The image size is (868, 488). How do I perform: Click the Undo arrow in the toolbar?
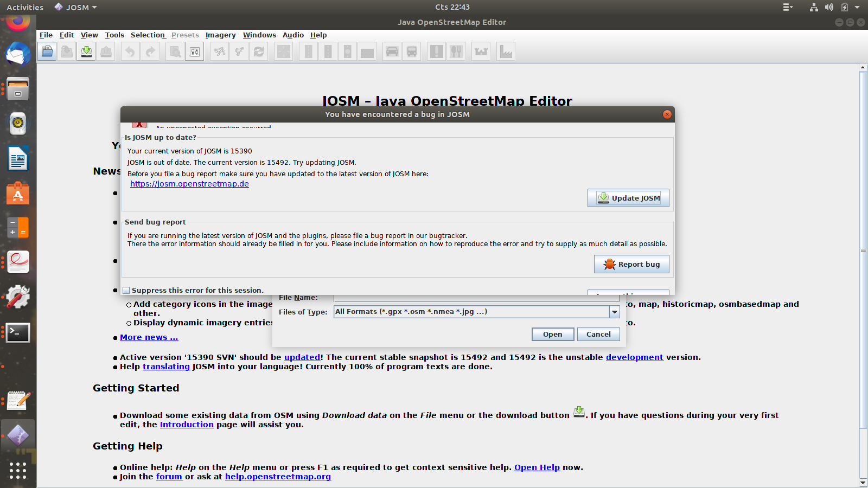coord(130,52)
